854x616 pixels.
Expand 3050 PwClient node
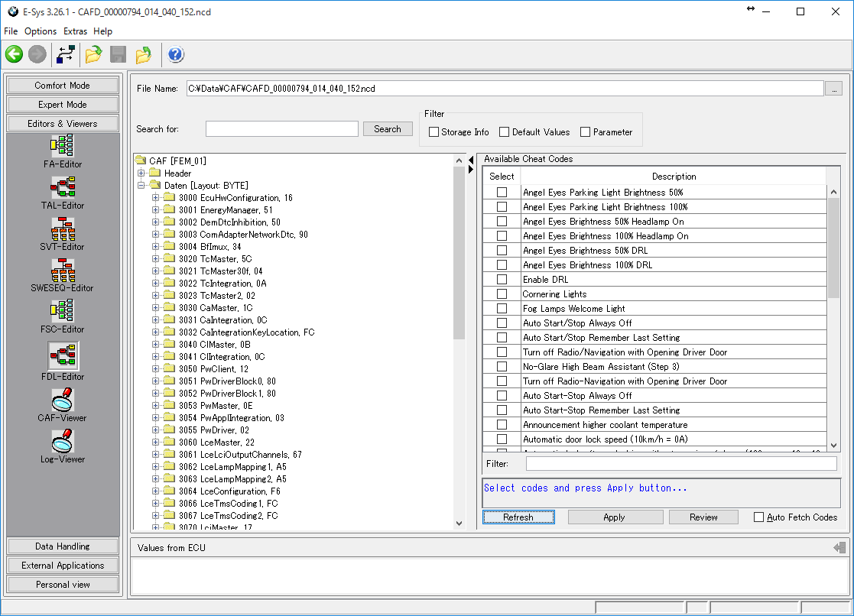click(x=156, y=368)
